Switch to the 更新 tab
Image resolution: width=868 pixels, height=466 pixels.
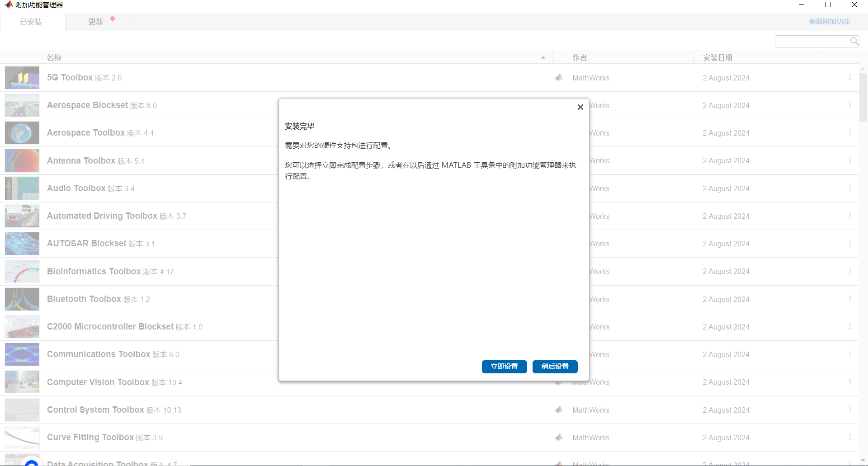click(96, 22)
